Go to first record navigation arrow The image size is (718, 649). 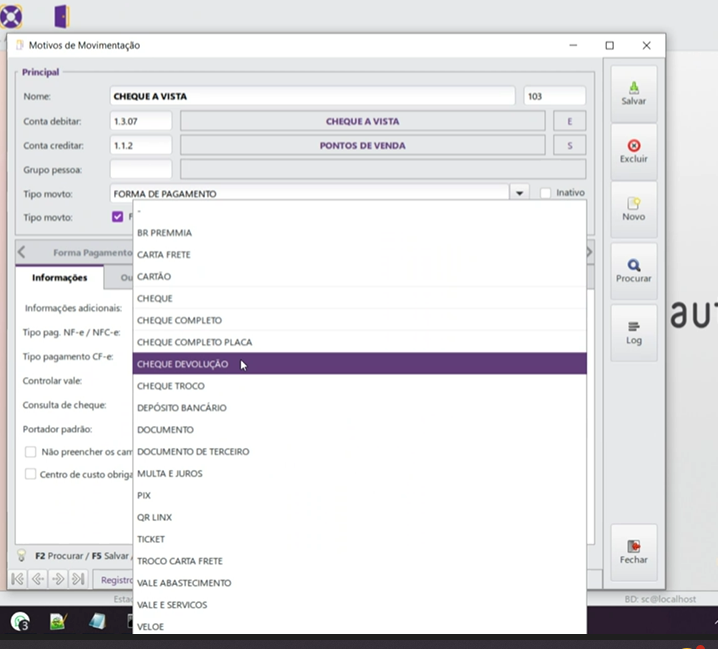pos(18,579)
